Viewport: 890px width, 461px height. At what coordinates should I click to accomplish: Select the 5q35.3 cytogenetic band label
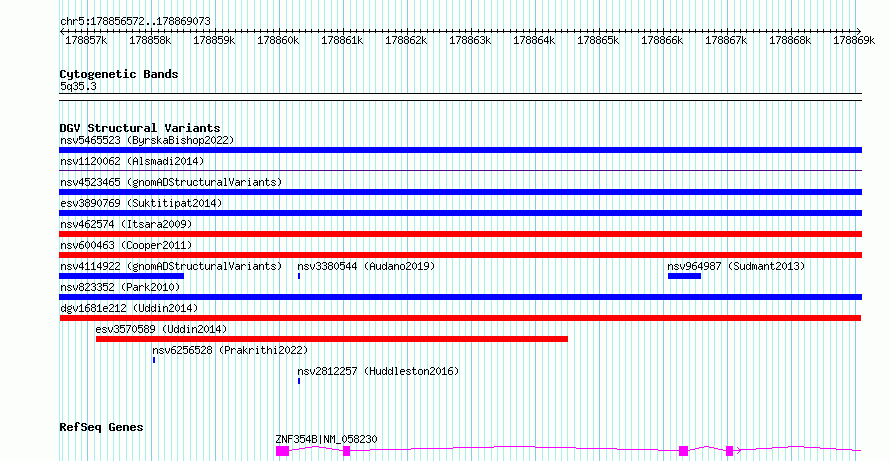click(78, 86)
